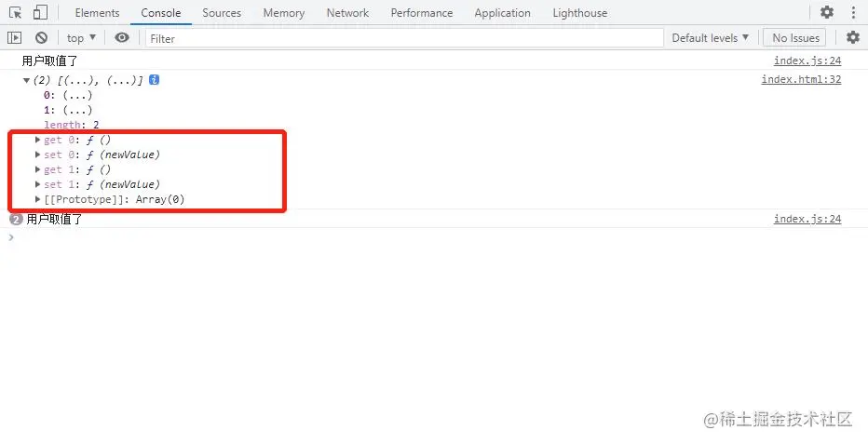This screenshot has height=444, width=868.
Task: Select the length: 2 property row
Action: tap(72, 125)
